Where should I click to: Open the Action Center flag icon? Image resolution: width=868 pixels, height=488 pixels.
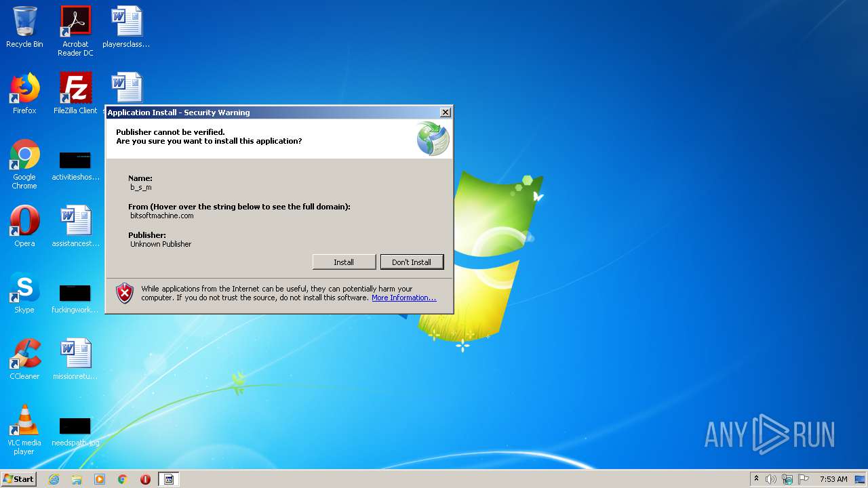(804, 479)
